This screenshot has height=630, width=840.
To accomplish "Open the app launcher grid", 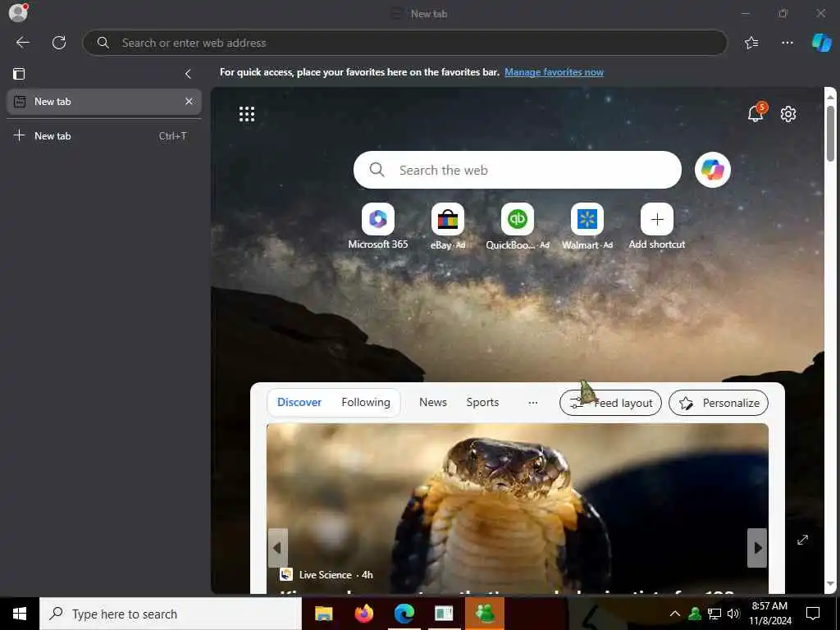I will point(246,113).
